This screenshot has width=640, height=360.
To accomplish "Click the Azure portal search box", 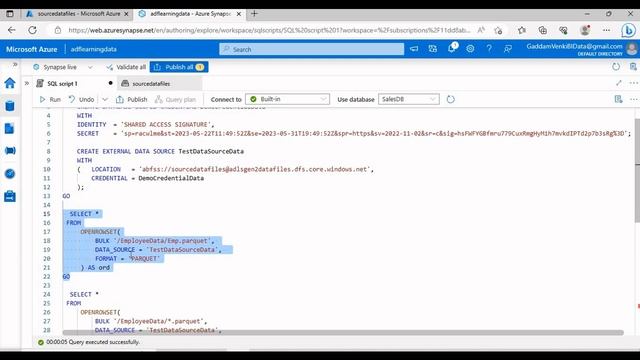I will coord(311,49).
